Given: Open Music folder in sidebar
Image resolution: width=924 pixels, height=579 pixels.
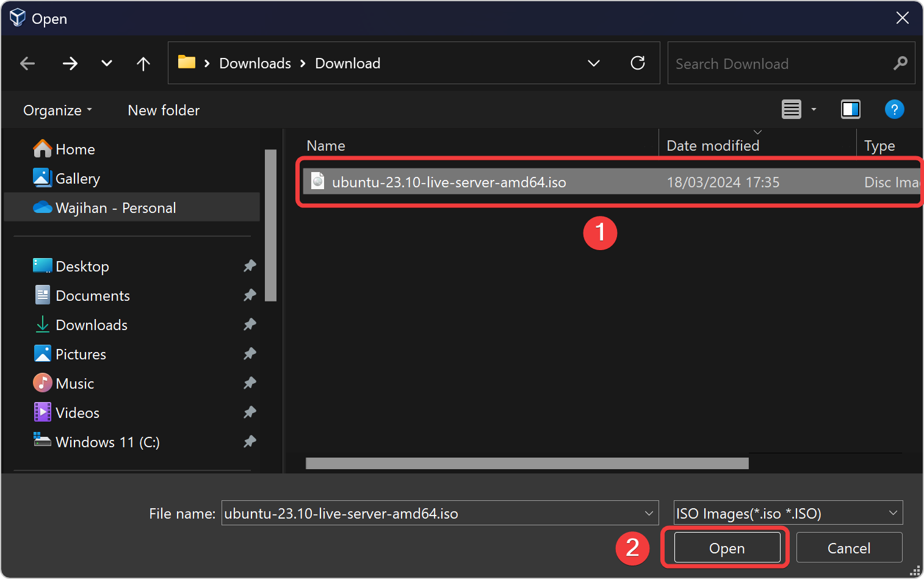Looking at the screenshot, I should click(132, 384).
